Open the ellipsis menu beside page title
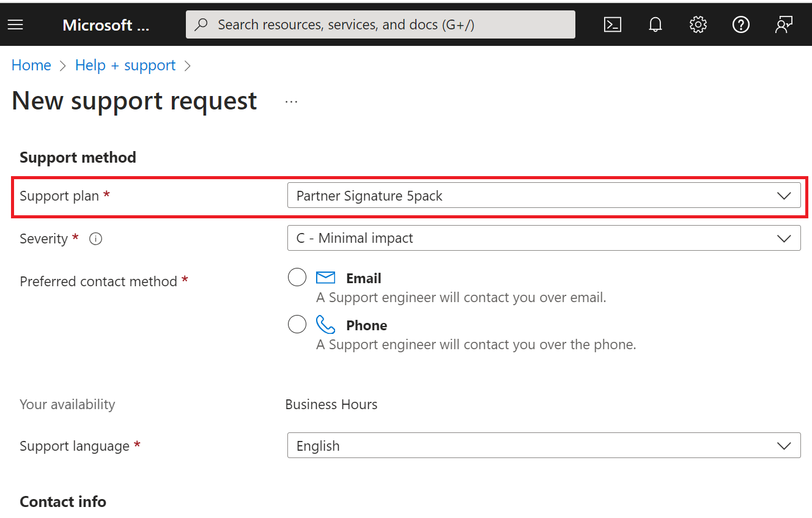 291,102
